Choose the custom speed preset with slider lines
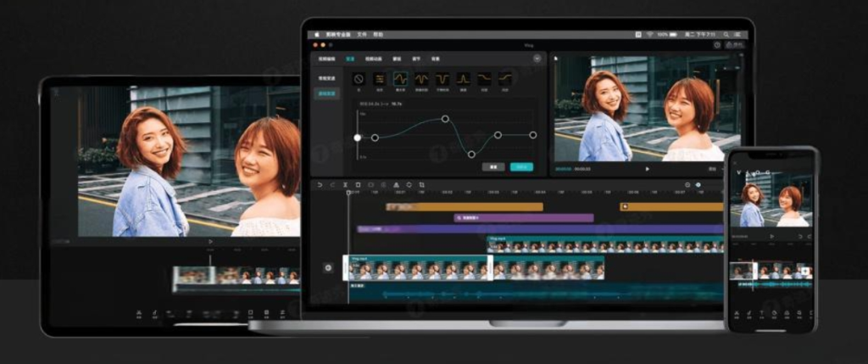 coord(380,79)
